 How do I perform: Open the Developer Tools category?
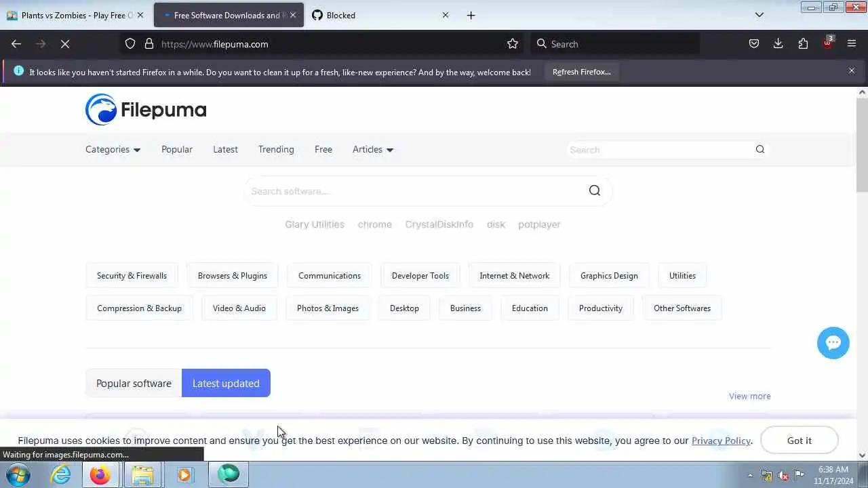pyautogui.click(x=420, y=275)
